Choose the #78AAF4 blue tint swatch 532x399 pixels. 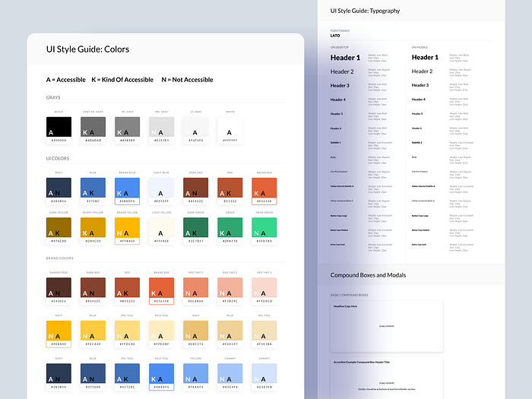coord(196,377)
